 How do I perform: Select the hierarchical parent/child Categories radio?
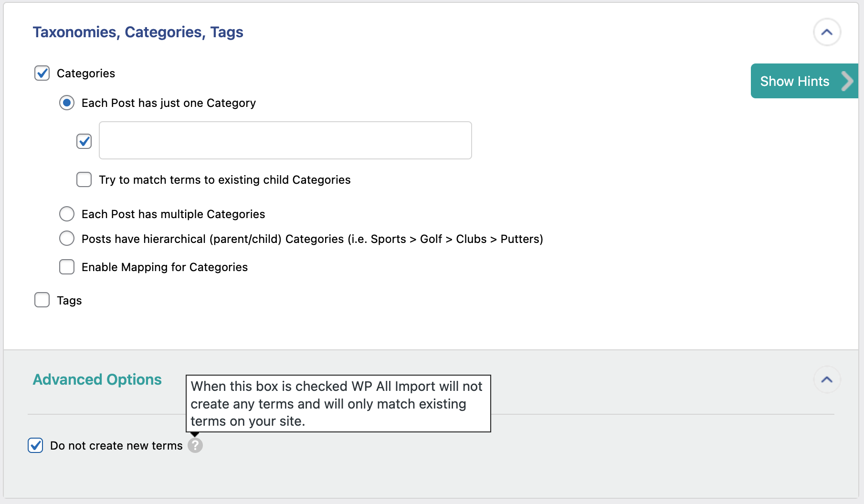[67, 239]
